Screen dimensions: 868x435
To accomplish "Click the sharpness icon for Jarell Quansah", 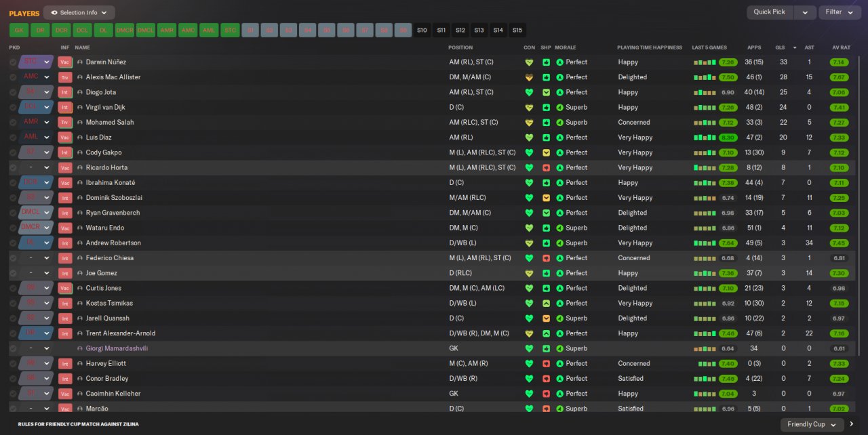I will point(546,318).
